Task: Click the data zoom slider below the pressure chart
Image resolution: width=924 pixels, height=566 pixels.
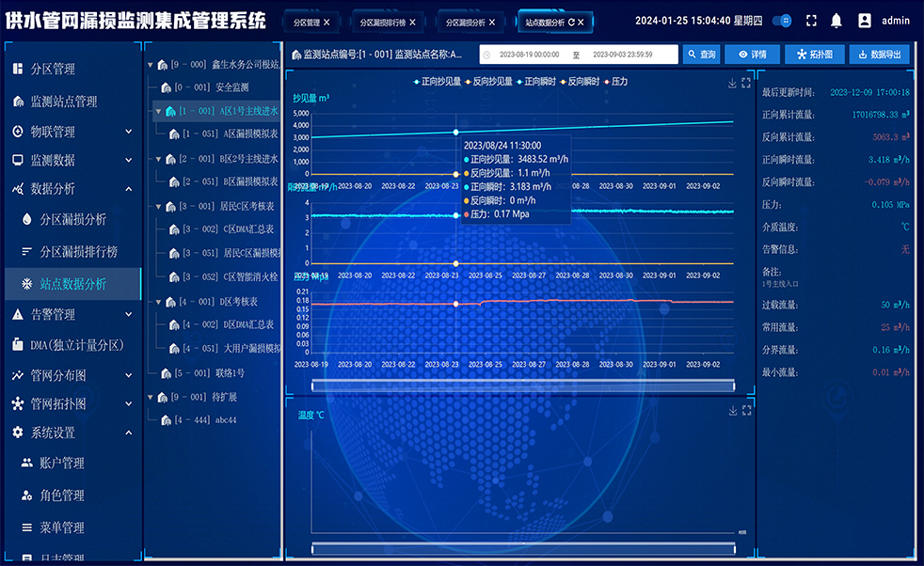Action: pos(522,385)
